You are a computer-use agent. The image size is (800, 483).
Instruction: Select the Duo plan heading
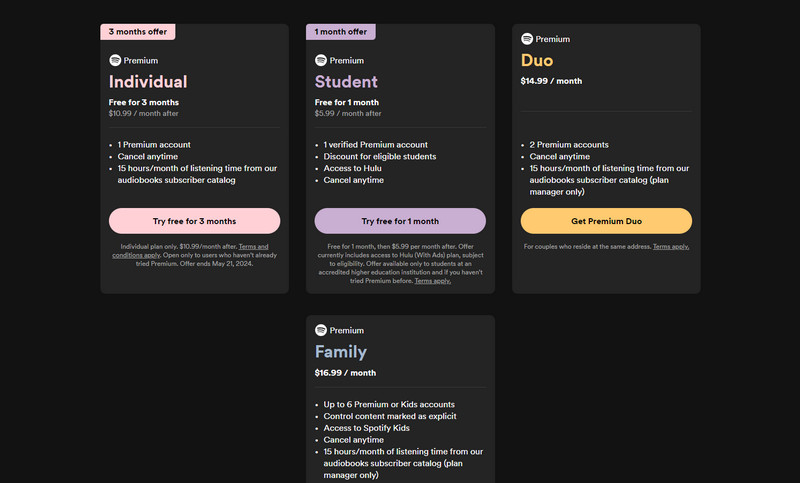(537, 61)
